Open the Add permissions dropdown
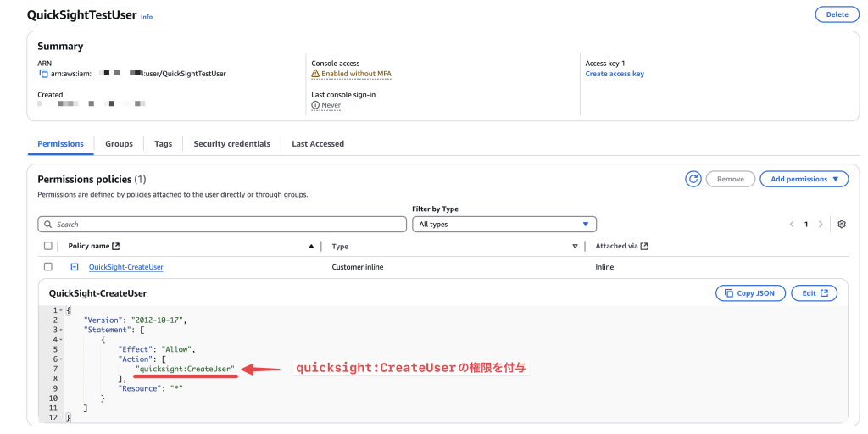 pos(804,180)
